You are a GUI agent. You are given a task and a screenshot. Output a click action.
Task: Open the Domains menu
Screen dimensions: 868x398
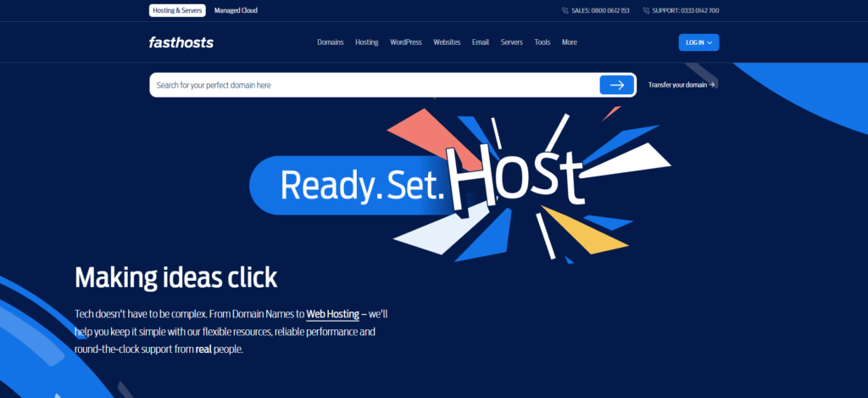[331, 42]
